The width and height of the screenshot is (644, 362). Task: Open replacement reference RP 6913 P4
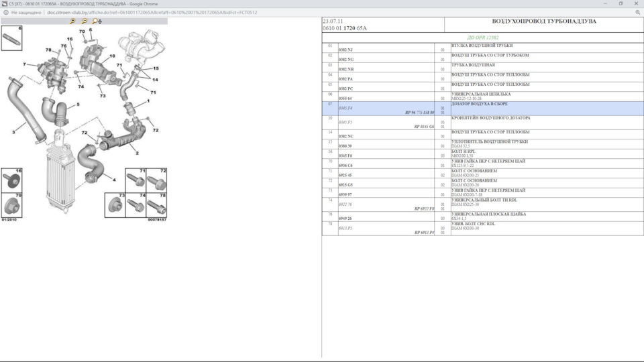click(424, 233)
